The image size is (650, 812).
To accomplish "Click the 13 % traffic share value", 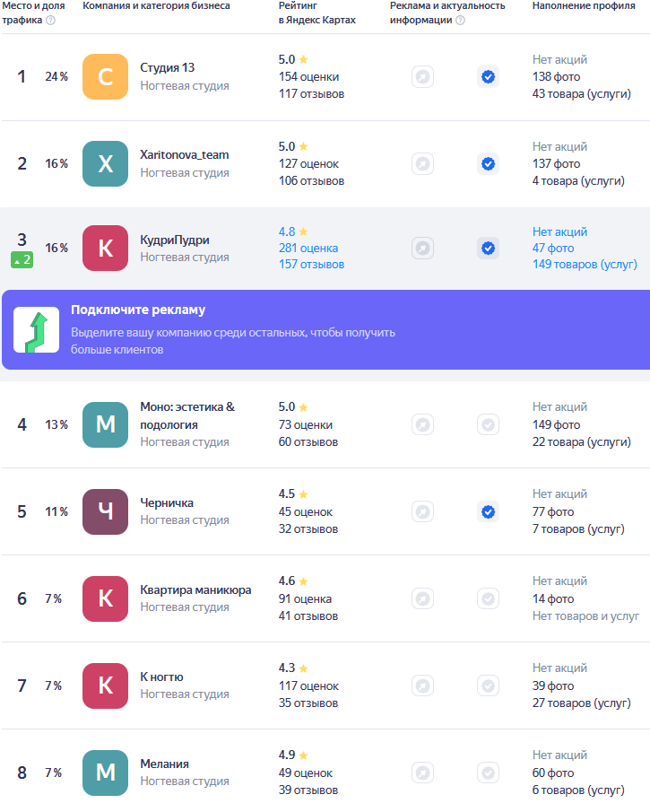I will pyautogui.click(x=56, y=424).
